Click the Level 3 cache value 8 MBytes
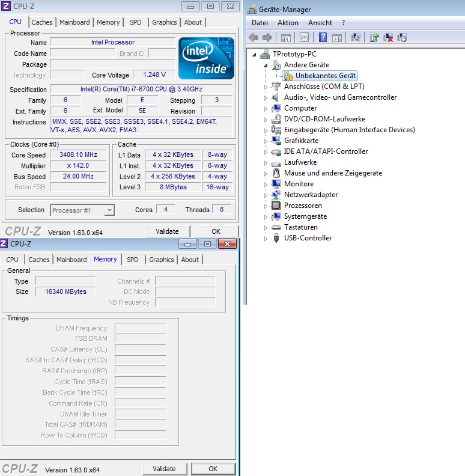The image size is (465, 476). pyautogui.click(x=173, y=187)
